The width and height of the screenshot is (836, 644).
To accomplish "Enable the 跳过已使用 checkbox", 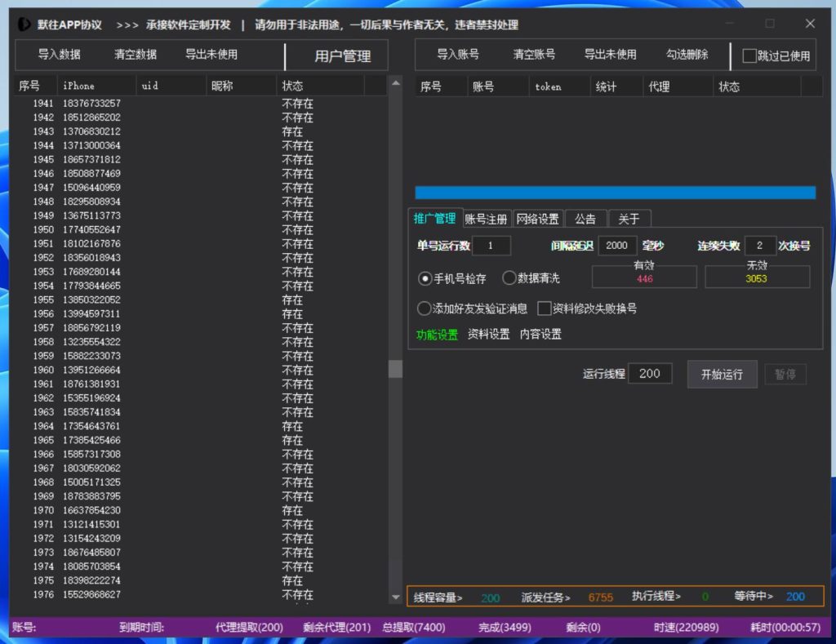I will 749,56.
